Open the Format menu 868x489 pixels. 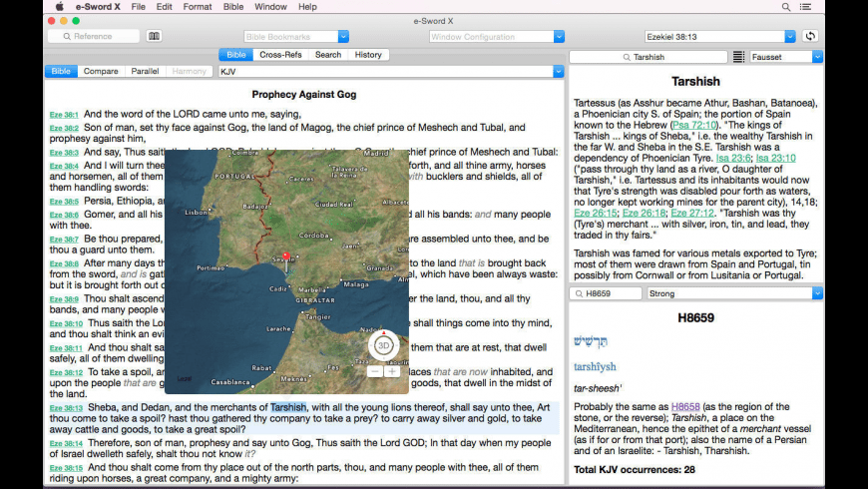click(198, 7)
